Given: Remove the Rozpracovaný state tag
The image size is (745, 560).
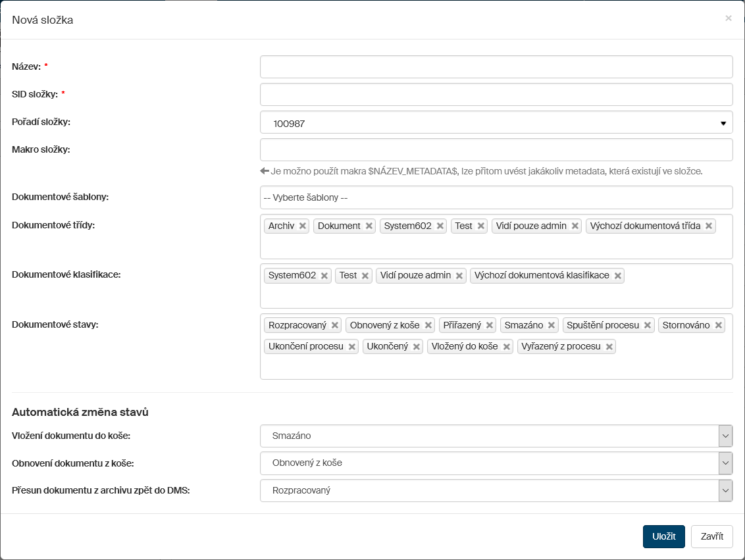Looking at the screenshot, I should [335, 325].
